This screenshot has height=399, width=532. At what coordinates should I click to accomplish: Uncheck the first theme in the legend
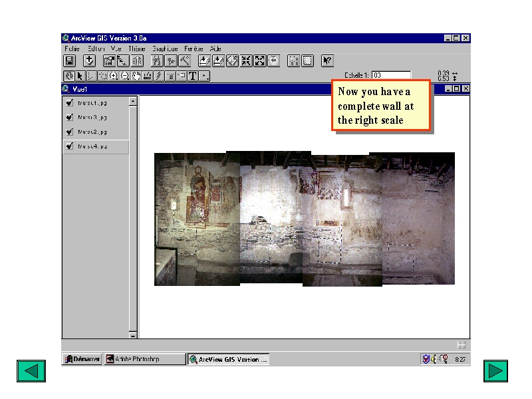click(70, 102)
